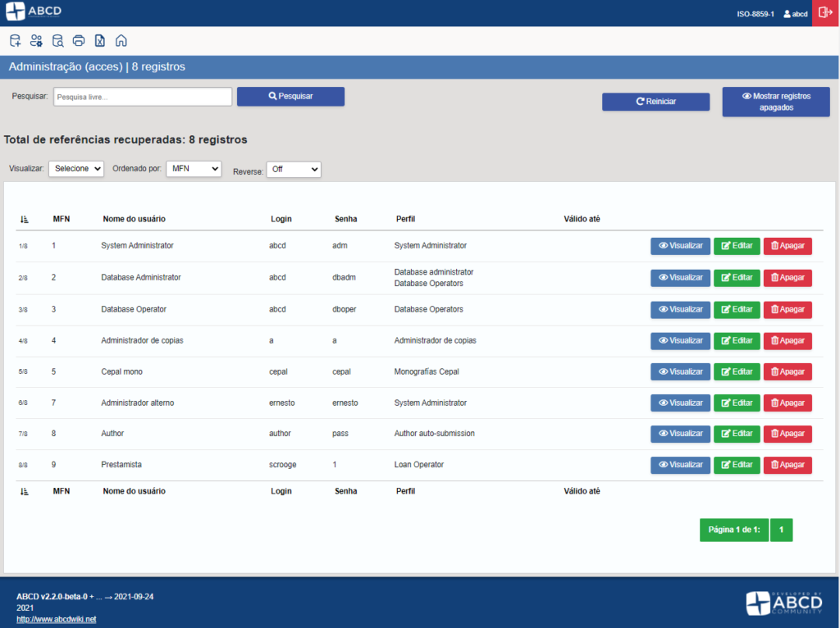The width and height of the screenshot is (840, 628).
Task: Click the Pesquisar search button
Action: tap(291, 97)
